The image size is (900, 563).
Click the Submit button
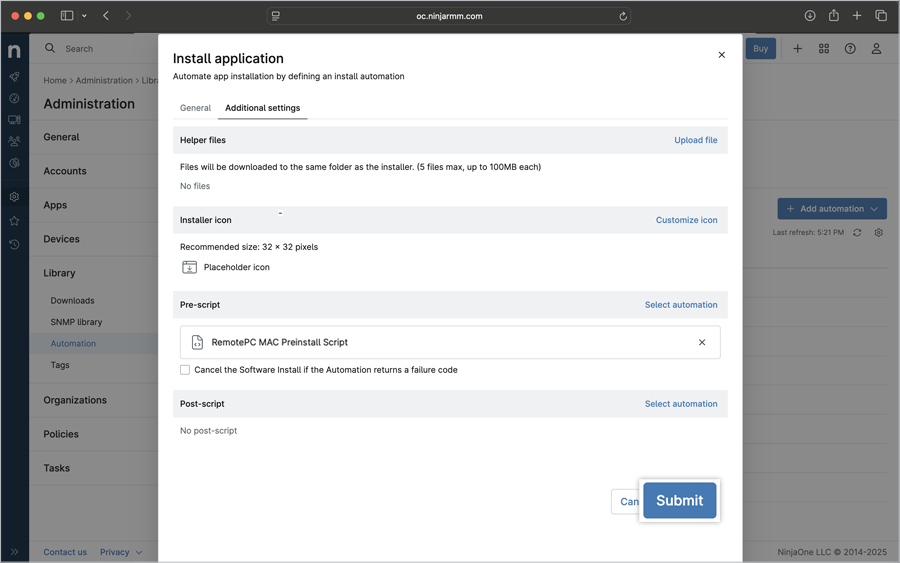pos(679,500)
